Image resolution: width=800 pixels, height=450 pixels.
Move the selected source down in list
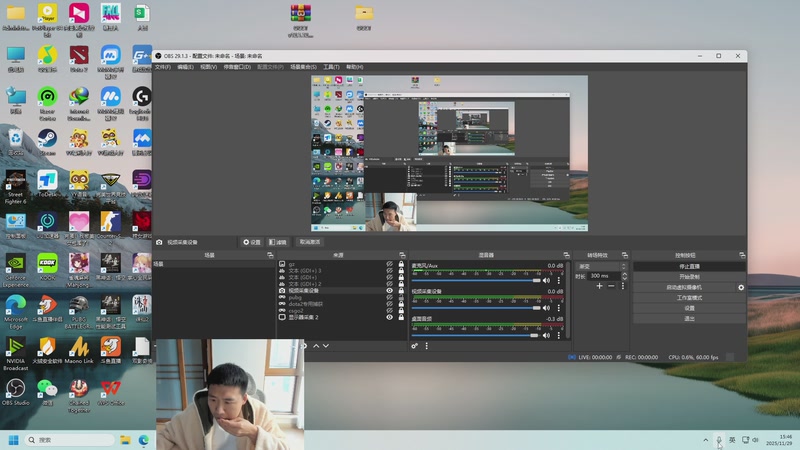coord(326,346)
